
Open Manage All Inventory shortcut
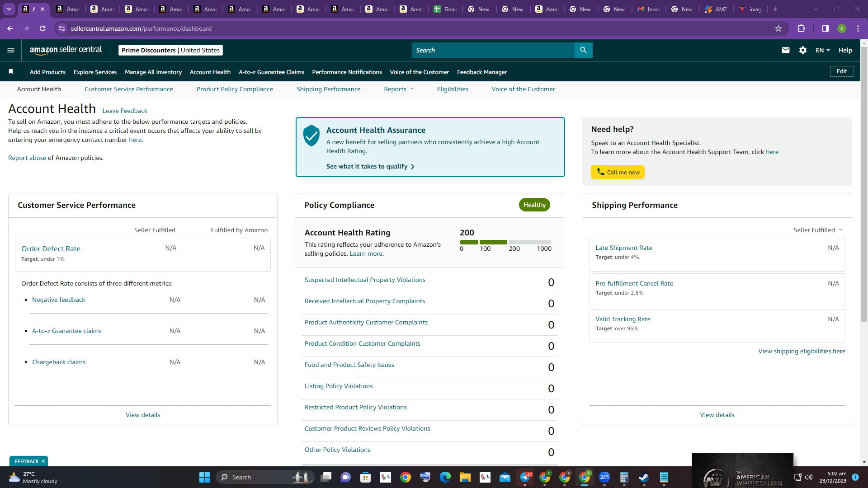[x=153, y=72]
